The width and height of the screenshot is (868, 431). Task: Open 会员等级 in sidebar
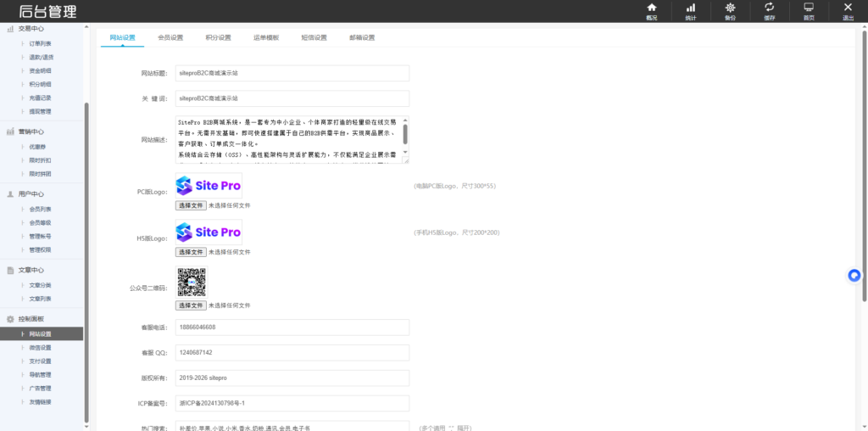[x=40, y=222]
